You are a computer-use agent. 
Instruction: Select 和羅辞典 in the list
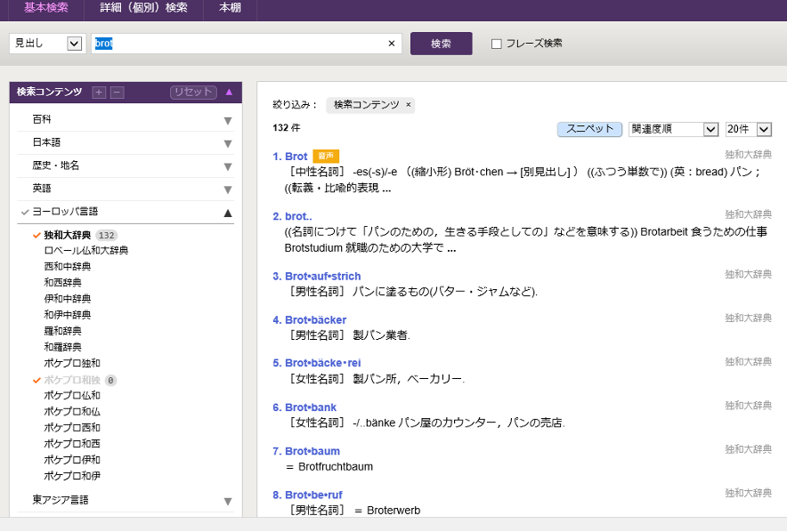62,347
